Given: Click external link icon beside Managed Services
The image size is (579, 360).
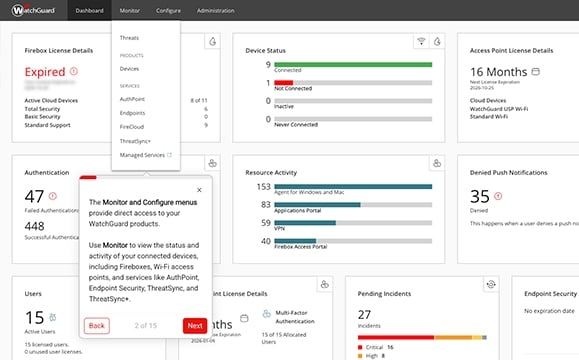Looking at the screenshot, I should (x=169, y=155).
